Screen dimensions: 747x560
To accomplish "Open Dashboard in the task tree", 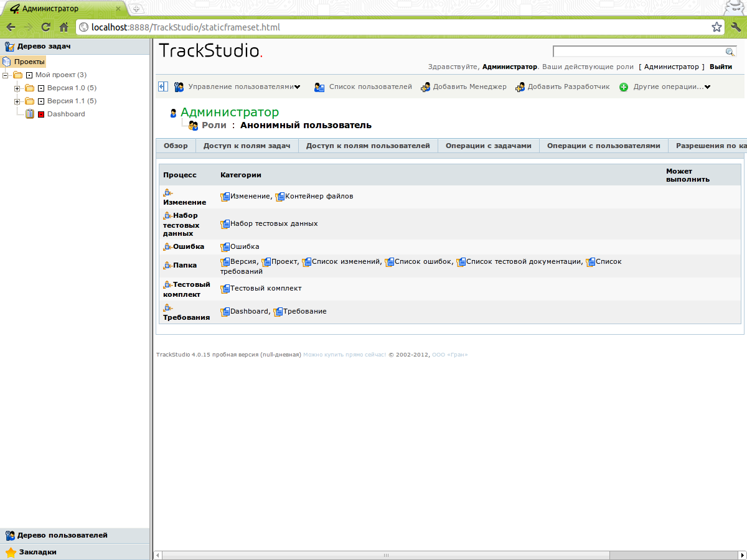I will click(66, 114).
